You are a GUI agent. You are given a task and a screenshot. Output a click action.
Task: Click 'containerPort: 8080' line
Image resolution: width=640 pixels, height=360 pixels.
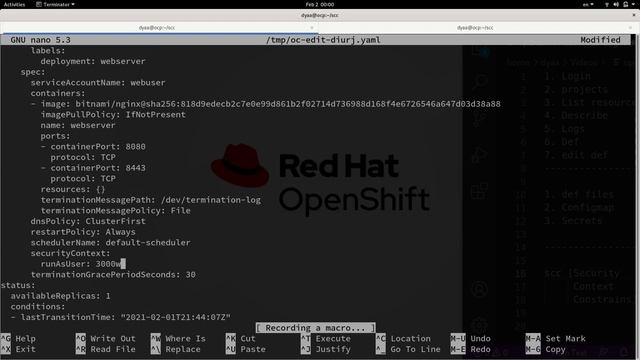tap(93, 147)
